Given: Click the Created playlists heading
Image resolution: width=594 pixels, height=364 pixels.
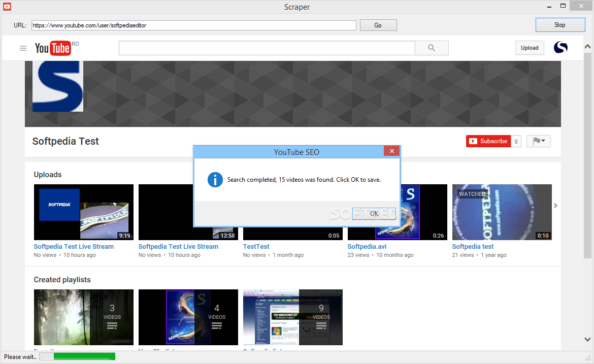Looking at the screenshot, I should 62,280.
